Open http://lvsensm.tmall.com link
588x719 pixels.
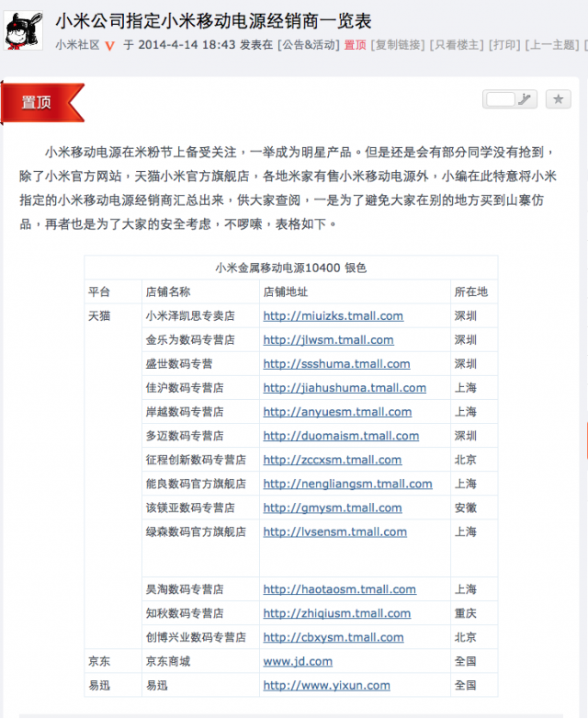tap(335, 532)
